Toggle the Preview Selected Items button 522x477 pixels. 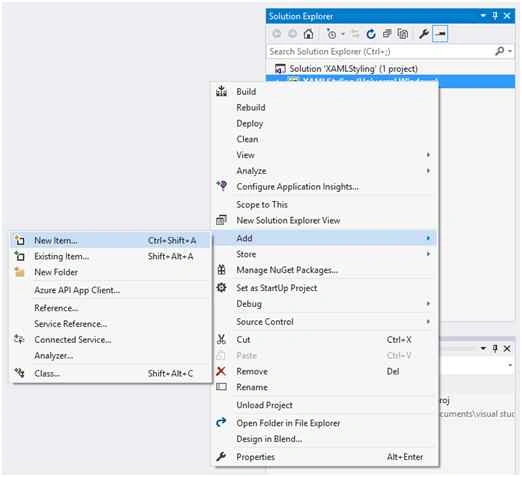point(440,34)
